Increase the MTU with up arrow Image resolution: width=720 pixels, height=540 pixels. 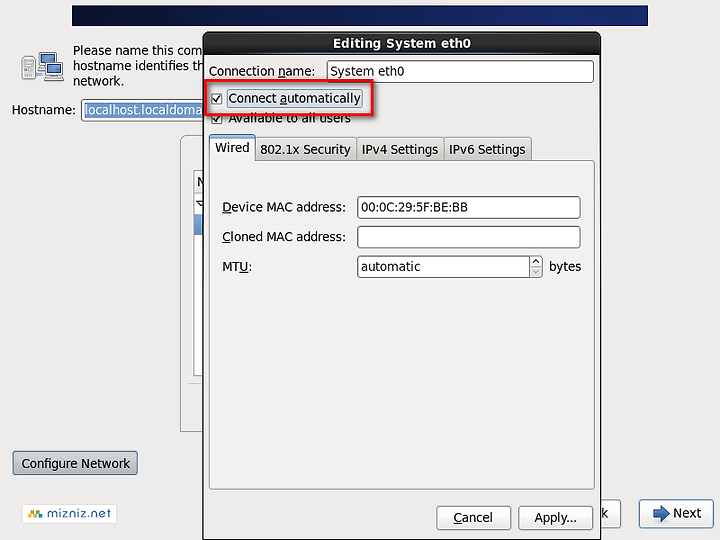click(536, 262)
